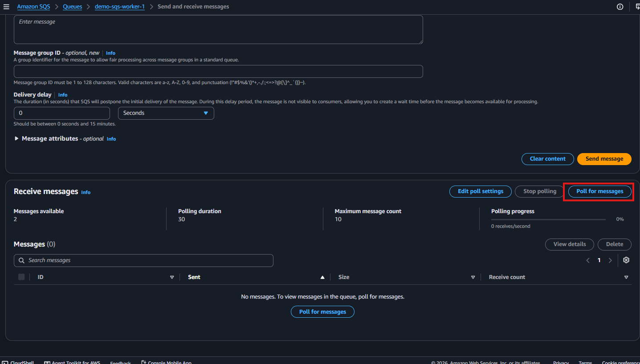Sort messages by ID column arrow

click(x=172, y=277)
